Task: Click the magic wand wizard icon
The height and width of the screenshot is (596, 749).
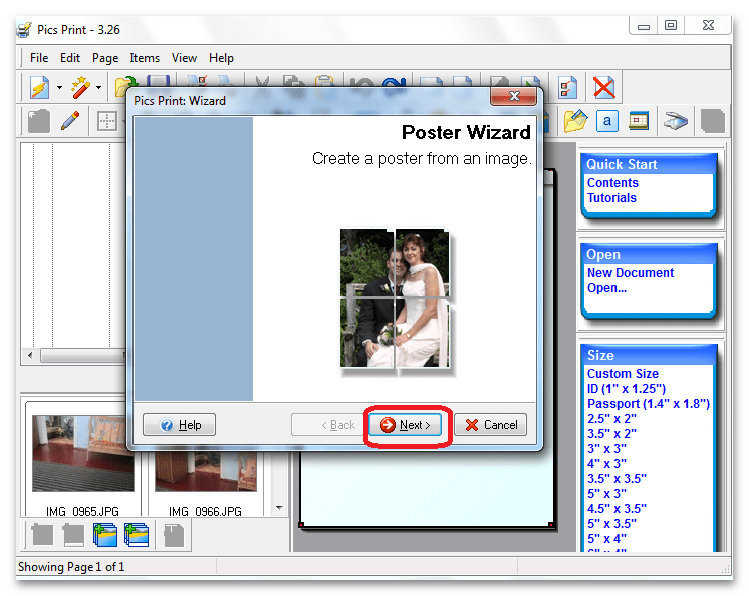Action: point(80,88)
